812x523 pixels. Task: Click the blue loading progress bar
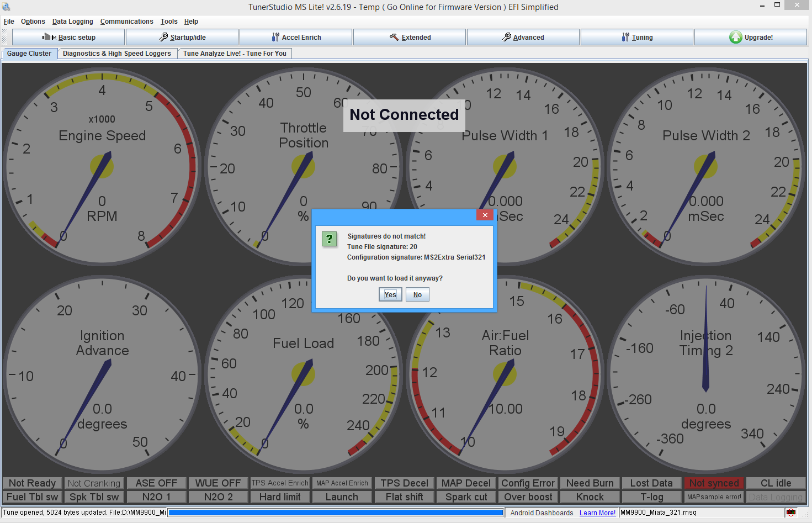pos(336,513)
